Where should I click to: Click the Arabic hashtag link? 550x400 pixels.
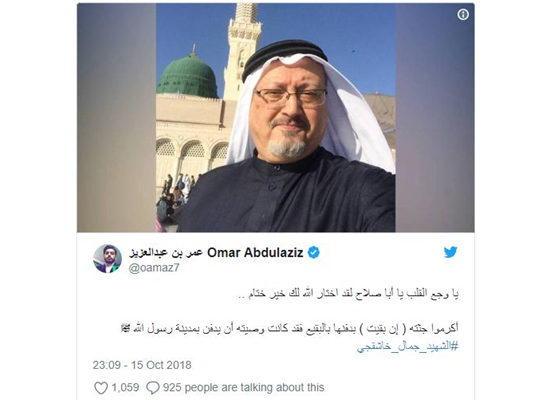[407, 347]
